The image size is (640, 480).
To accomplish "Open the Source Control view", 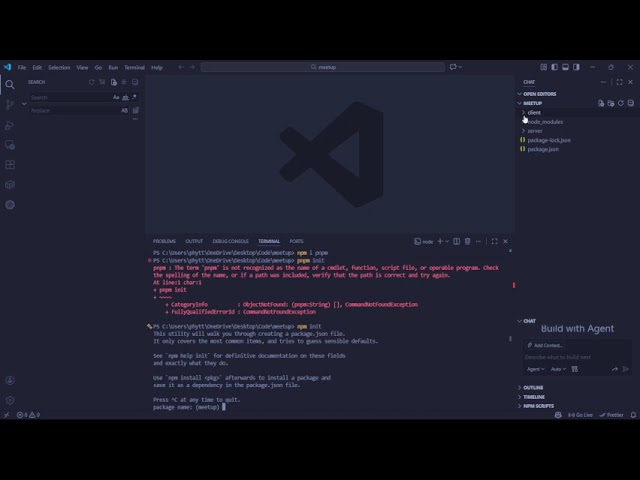I will 10,105.
